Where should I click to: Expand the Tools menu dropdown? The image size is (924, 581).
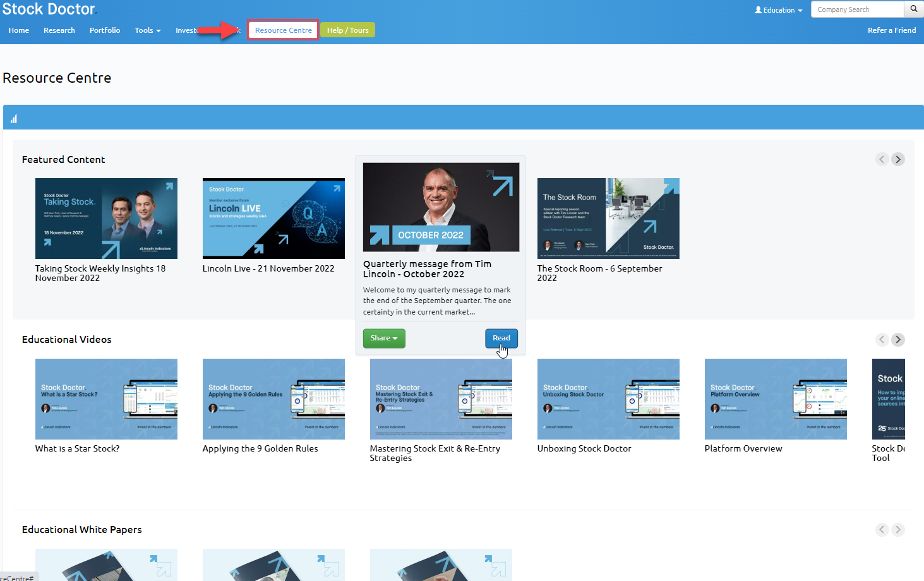click(147, 30)
